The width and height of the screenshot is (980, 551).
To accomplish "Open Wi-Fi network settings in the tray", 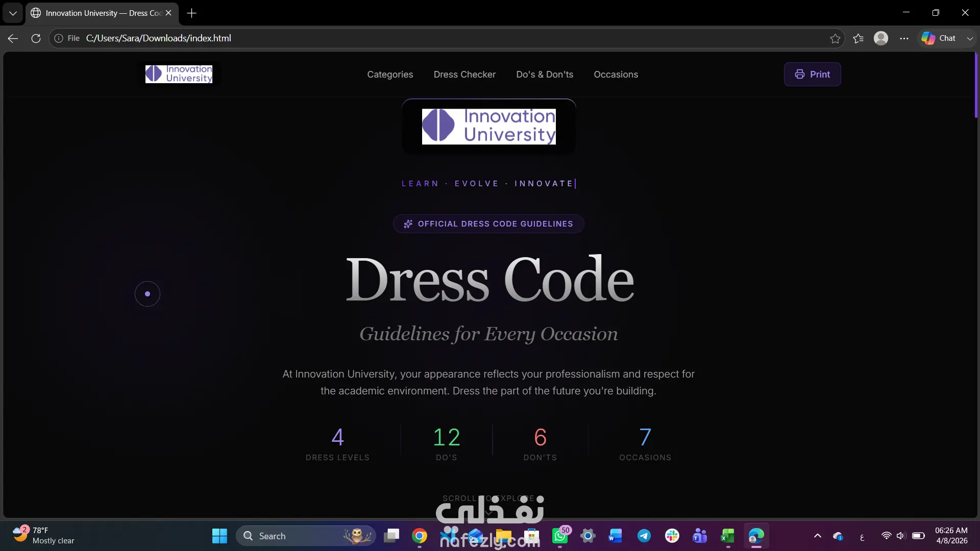I will point(886,536).
